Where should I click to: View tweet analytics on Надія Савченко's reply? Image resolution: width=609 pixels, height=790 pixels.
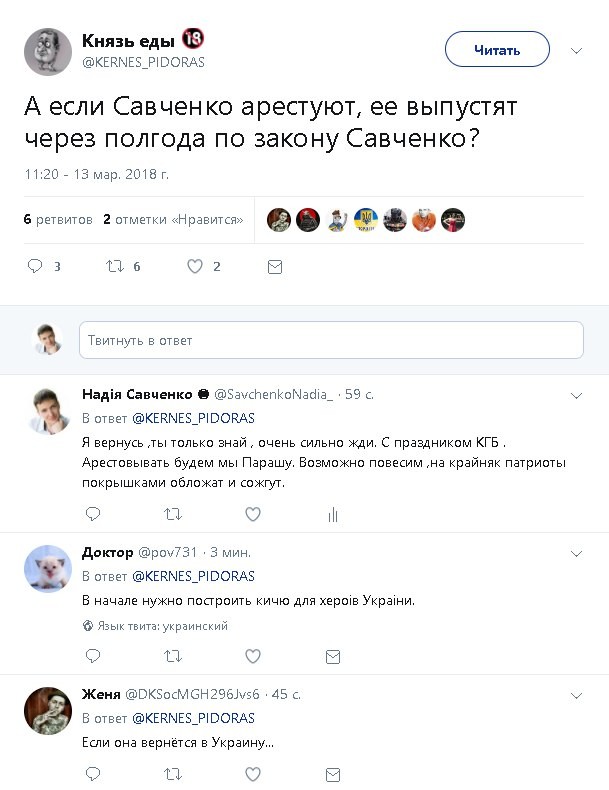[333, 514]
